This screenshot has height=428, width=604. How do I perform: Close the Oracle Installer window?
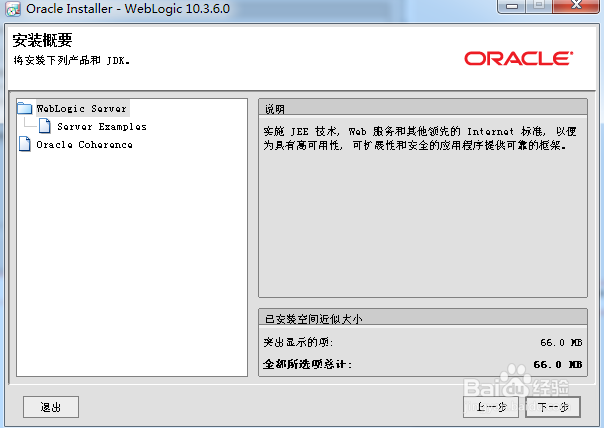pyautogui.click(x=576, y=6)
